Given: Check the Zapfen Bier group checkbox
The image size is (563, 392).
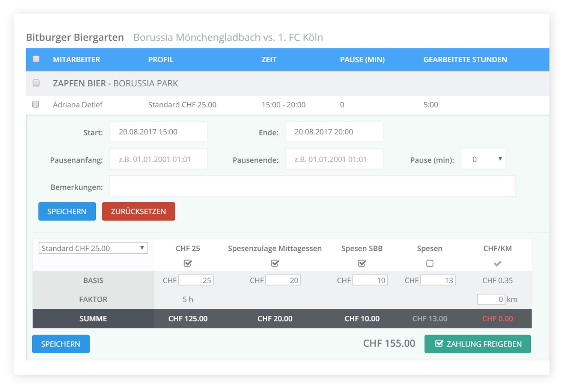Looking at the screenshot, I should point(36,83).
